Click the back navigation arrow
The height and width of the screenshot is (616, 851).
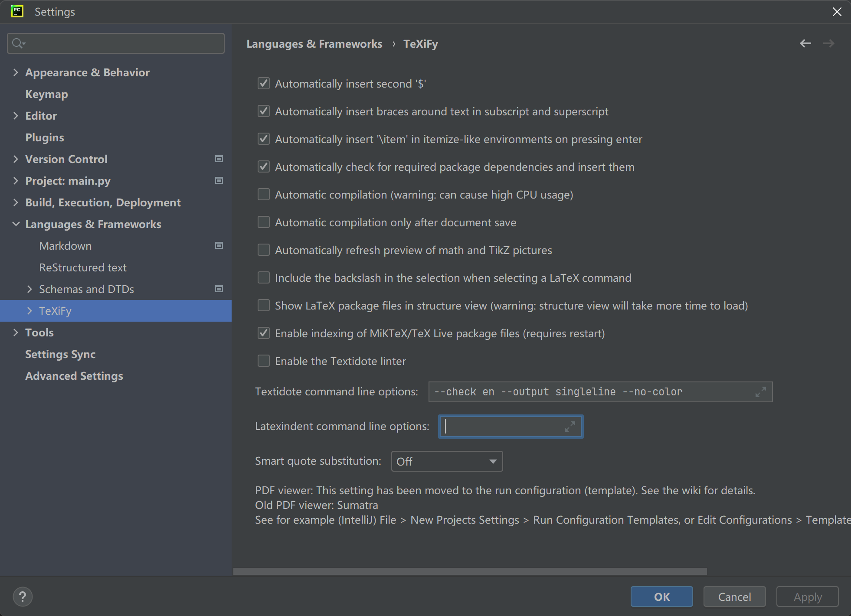point(805,43)
